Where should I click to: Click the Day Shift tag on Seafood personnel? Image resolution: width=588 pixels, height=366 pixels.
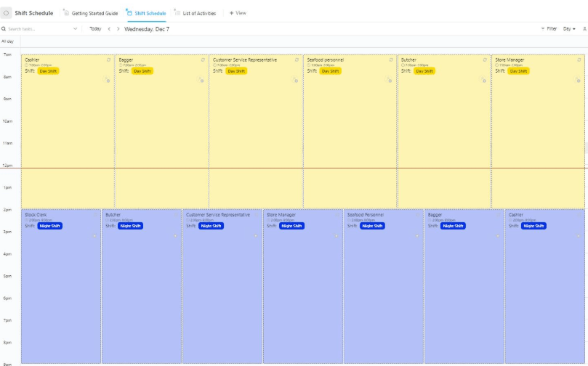tap(331, 70)
